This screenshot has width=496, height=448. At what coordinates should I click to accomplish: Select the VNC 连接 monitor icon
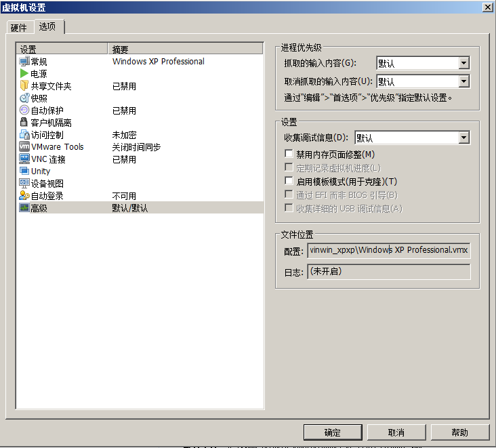24,159
